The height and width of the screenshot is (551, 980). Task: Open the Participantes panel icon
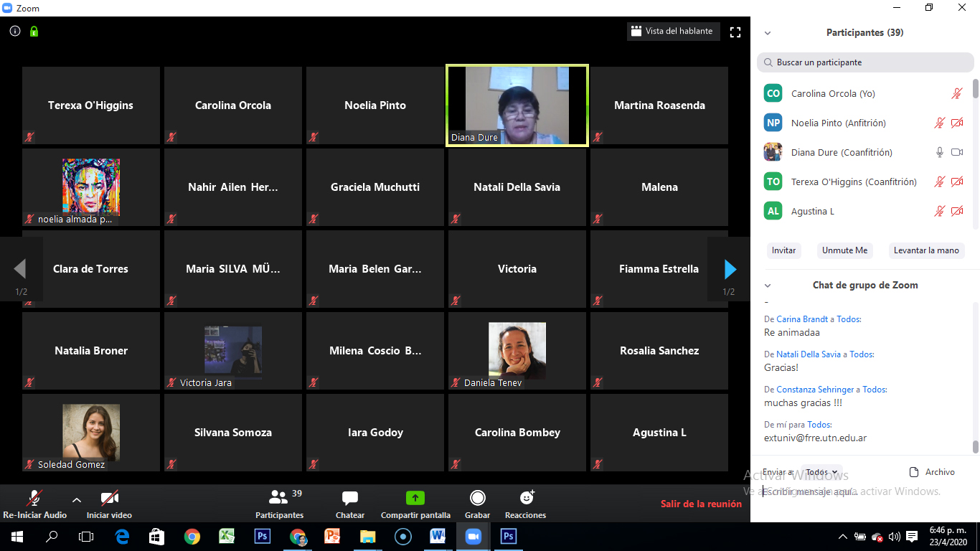(x=278, y=498)
